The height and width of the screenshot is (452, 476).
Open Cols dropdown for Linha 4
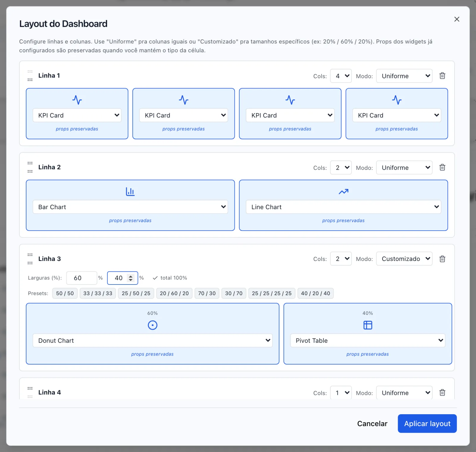[x=341, y=393]
